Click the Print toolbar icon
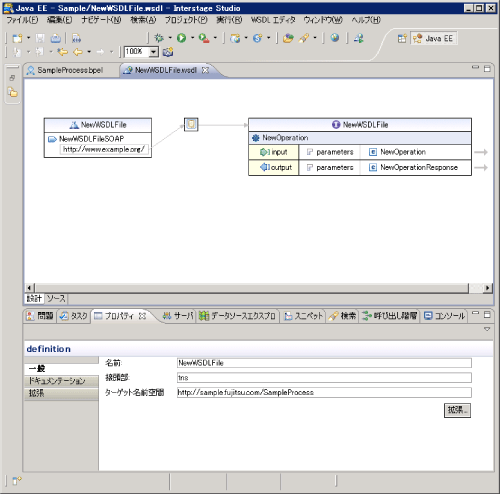This screenshot has width=500, height=494. tap(56, 38)
